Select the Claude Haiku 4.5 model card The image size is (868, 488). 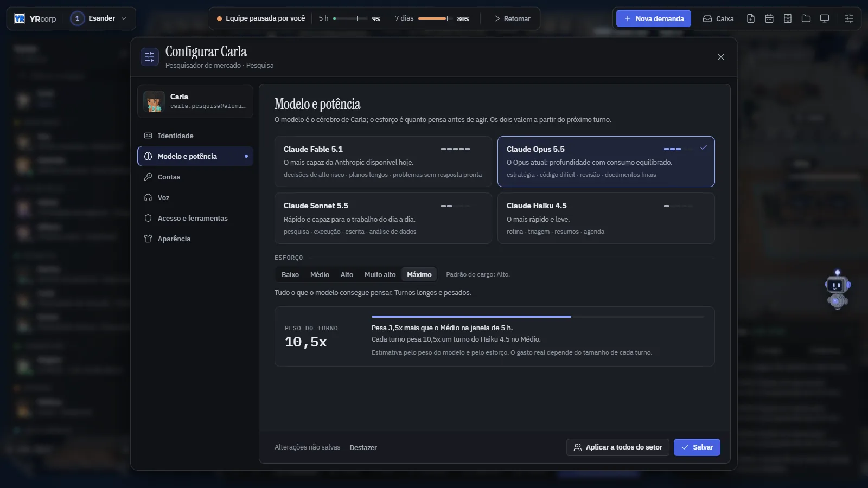pyautogui.click(x=606, y=218)
